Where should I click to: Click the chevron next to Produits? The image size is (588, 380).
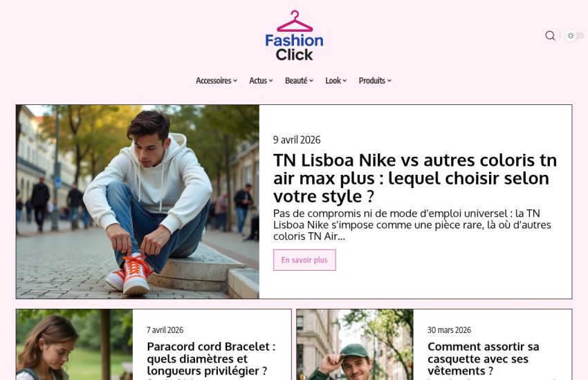(389, 81)
